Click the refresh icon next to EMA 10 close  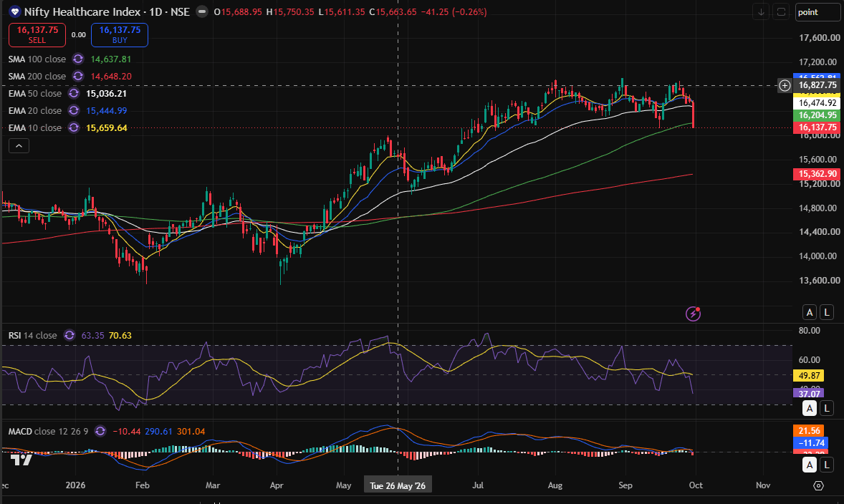(74, 128)
